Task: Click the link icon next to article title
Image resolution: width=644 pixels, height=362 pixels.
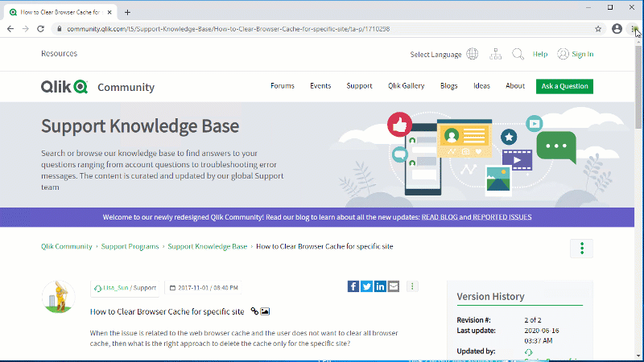Action: click(254, 311)
